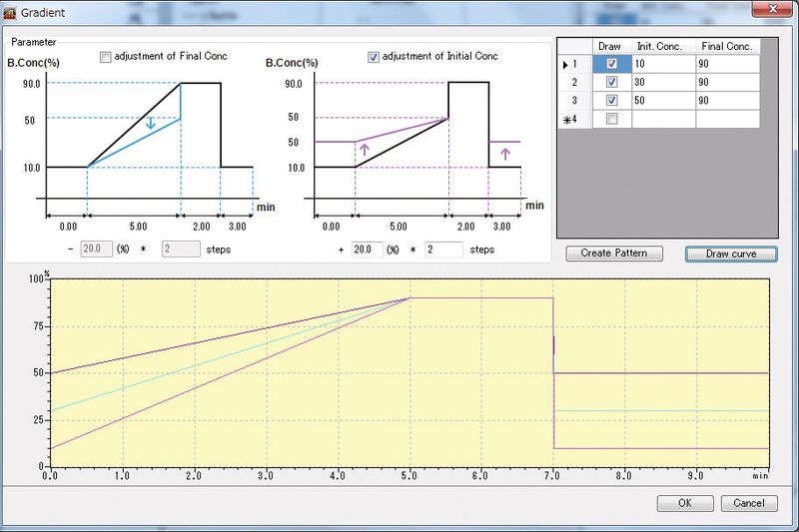Click the empty Final Conc. cell in row 4
Image resolution: width=799 pixels, height=532 pixels.
point(728,119)
